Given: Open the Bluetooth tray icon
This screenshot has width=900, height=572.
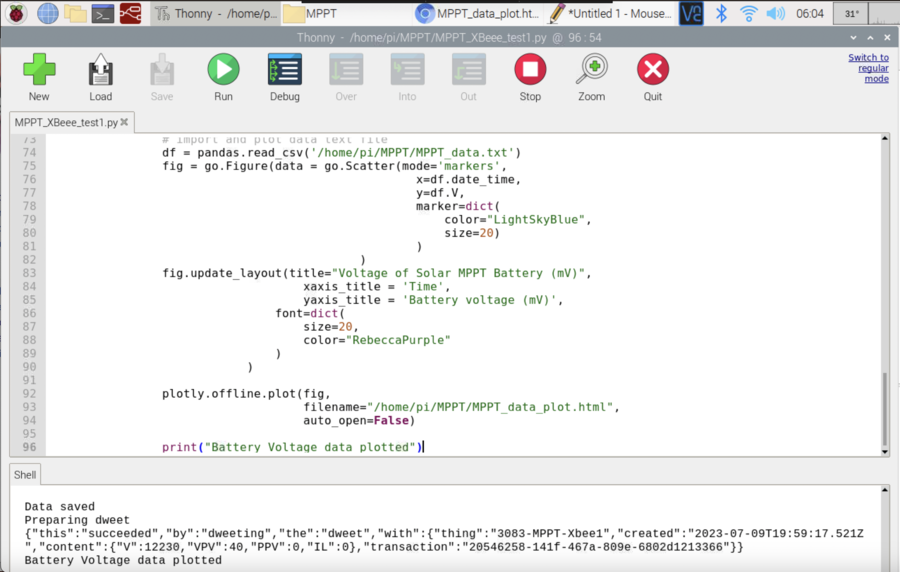Looking at the screenshot, I should coord(721,13).
